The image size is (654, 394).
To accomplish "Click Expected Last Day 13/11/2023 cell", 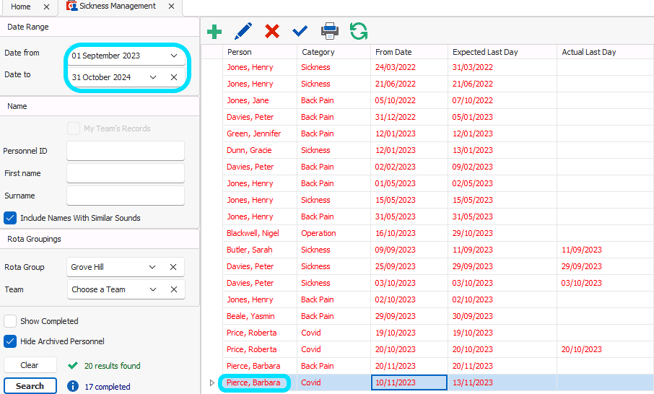I will point(502,382).
